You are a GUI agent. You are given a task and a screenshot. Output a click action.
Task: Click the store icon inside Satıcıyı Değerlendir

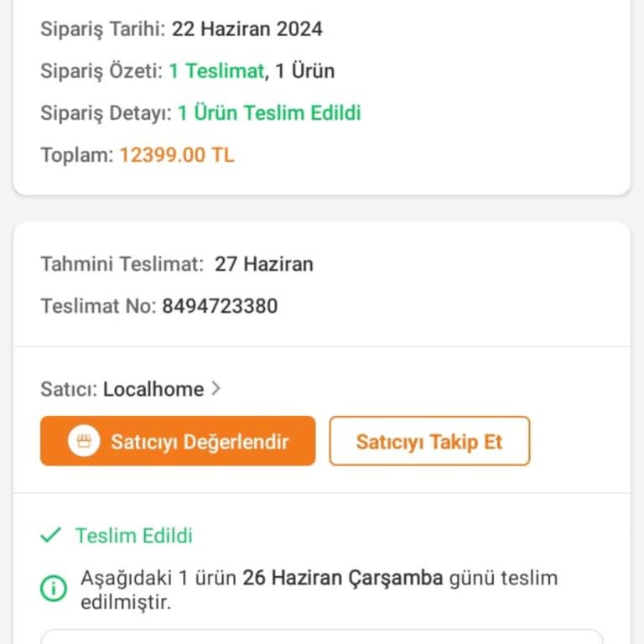click(x=82, y=442)
